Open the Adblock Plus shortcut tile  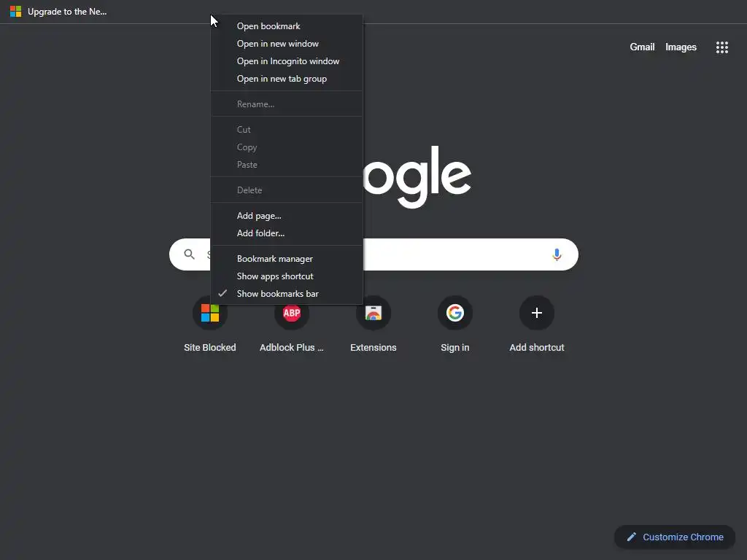[x=292, y=314]
